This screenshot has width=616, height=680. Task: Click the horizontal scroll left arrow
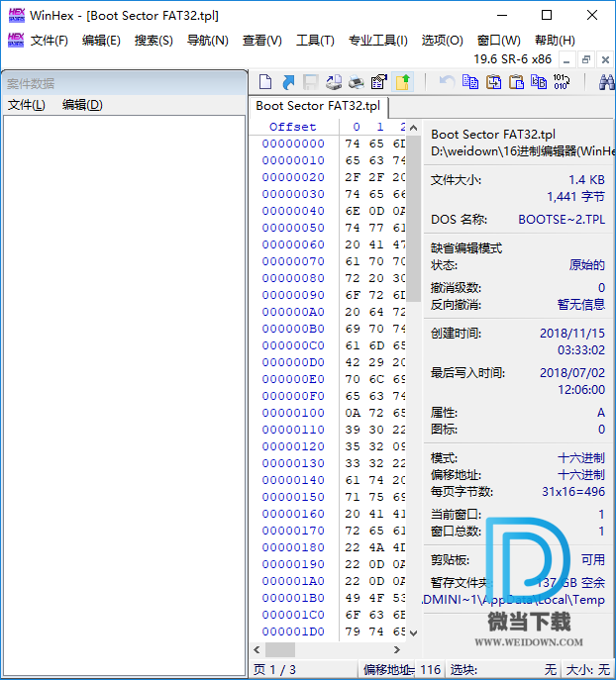257,649
